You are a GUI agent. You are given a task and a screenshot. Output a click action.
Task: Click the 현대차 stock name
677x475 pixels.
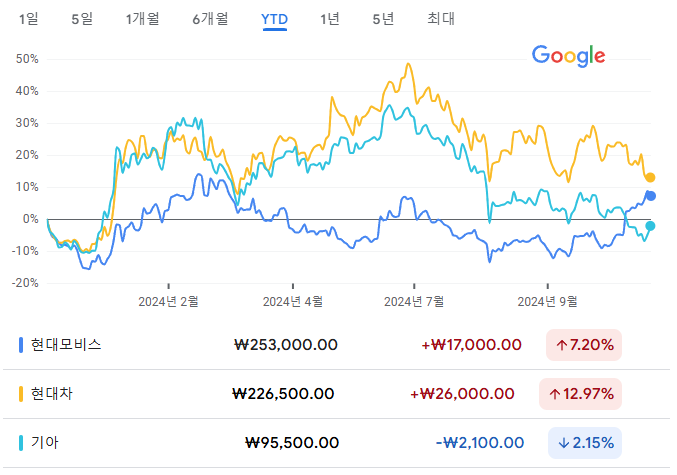tap(51, 393)
